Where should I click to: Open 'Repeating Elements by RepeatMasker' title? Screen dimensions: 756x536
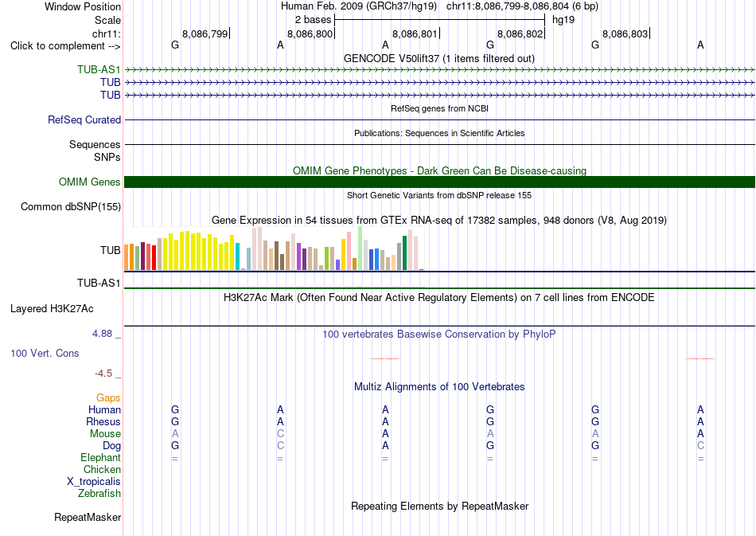440,506
